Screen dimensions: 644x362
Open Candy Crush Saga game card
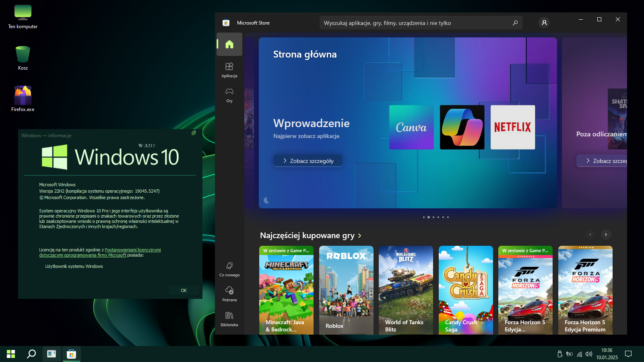tap(466, 290)
